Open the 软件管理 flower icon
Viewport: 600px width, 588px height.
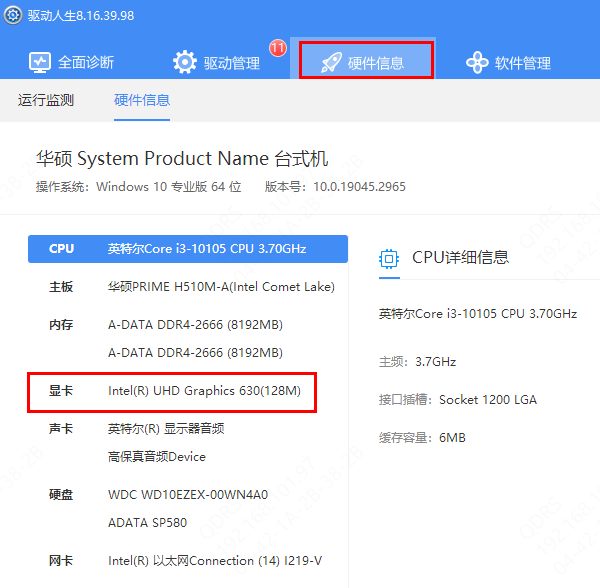point(478,62)
